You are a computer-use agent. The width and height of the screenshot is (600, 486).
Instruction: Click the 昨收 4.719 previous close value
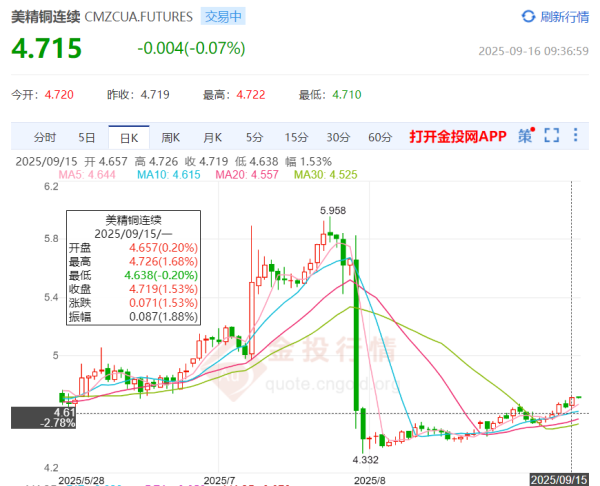[x=155, y=95]
